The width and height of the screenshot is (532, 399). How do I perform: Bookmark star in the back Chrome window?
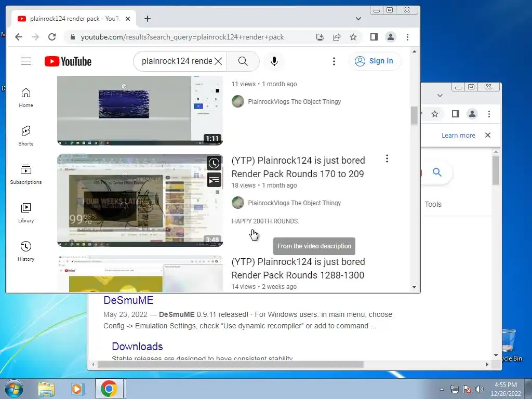tap(435, 114)
